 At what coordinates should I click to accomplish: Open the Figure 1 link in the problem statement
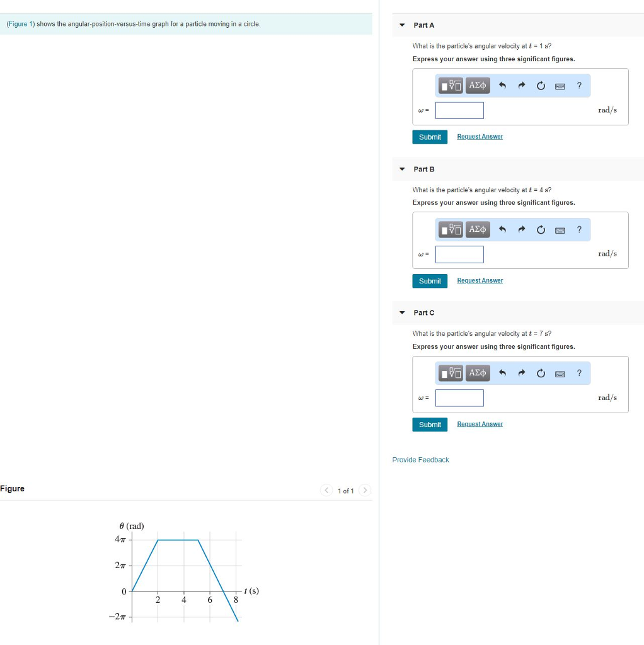tap(20, 23)
